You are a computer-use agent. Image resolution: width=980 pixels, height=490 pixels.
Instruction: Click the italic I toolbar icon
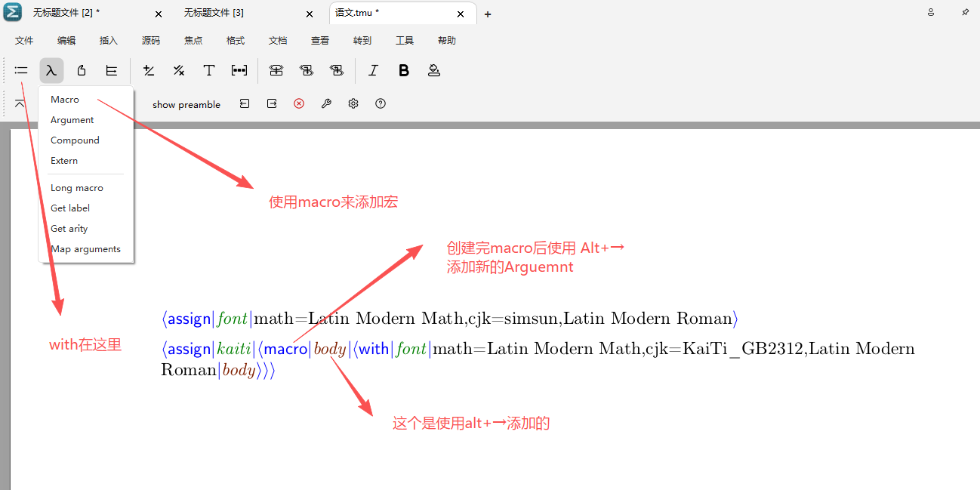373,70
